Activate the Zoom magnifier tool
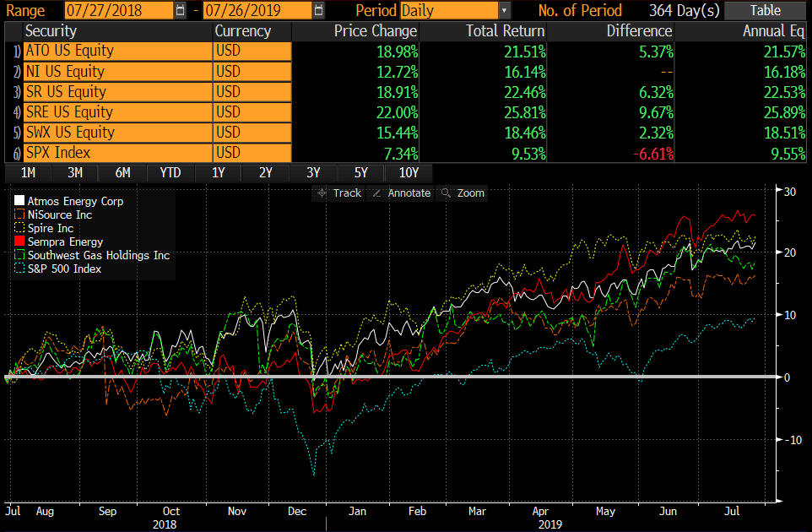Screen dimensions: 812x532 click(x=462, y=193)
